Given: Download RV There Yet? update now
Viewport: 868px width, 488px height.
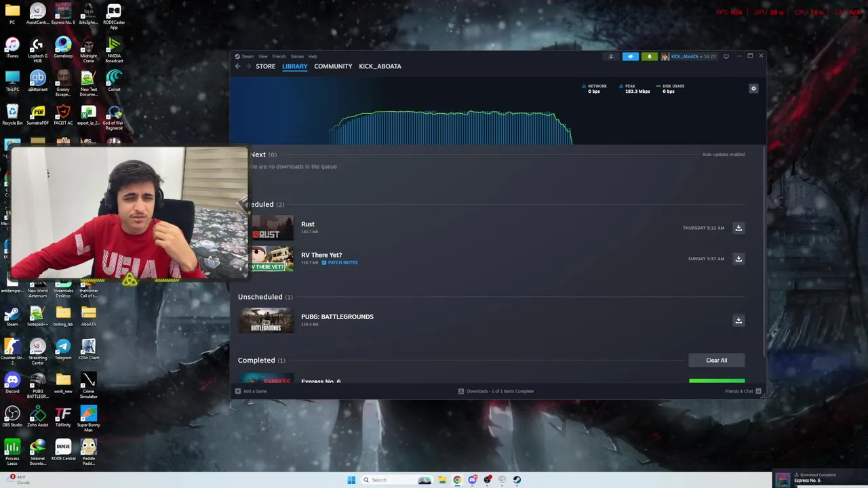Looking at the screenshot, I should (x=738, y=258).
